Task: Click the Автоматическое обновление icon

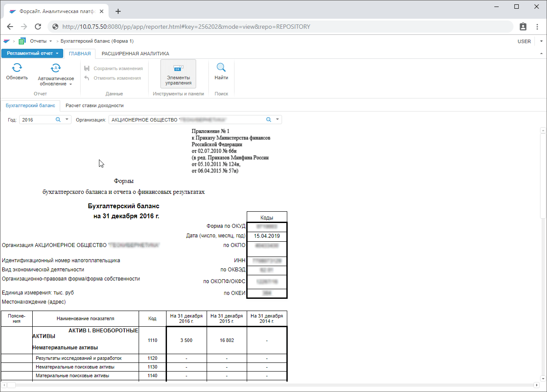Action: click(x=56, y=68)
